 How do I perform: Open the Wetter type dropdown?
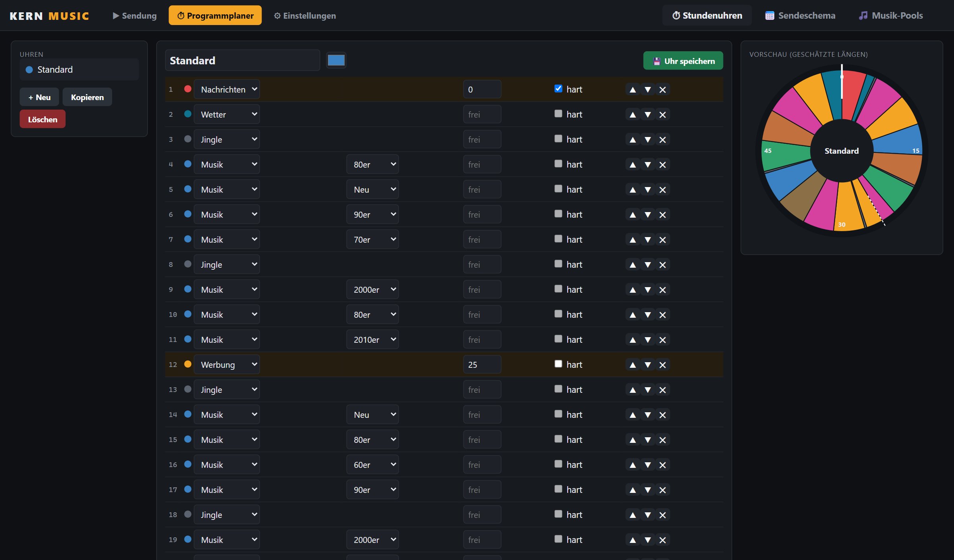pyautogui.click(x=227, y=114)
